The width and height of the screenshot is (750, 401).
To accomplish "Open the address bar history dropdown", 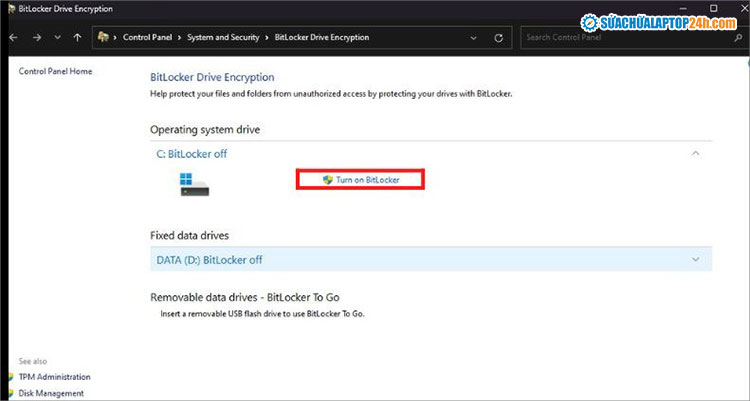I will 474,38.
